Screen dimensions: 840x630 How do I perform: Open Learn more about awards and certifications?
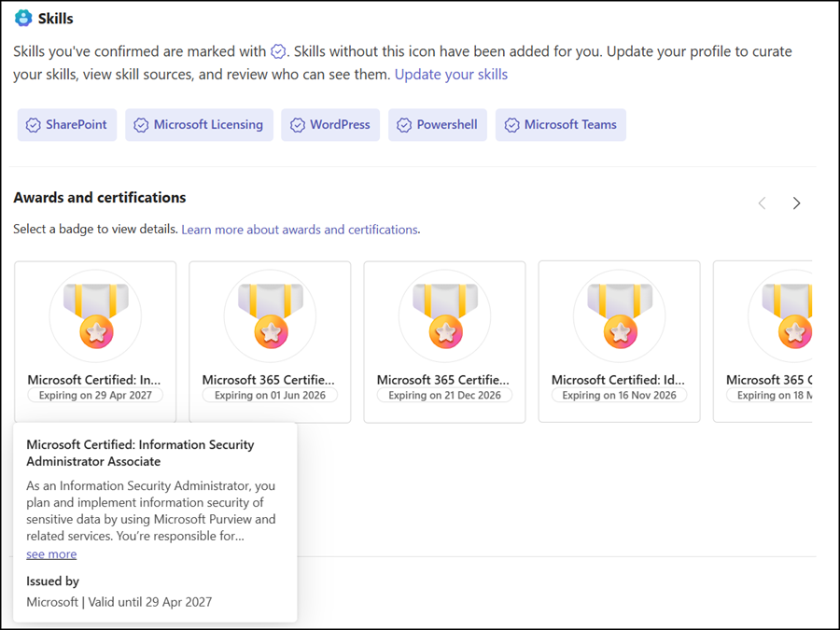point(300,230)
